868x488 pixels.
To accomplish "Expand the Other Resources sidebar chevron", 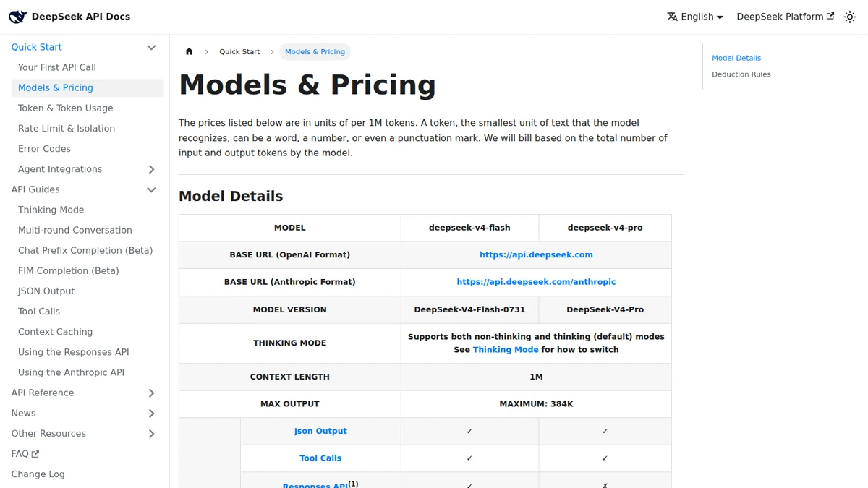I will 151,434.
